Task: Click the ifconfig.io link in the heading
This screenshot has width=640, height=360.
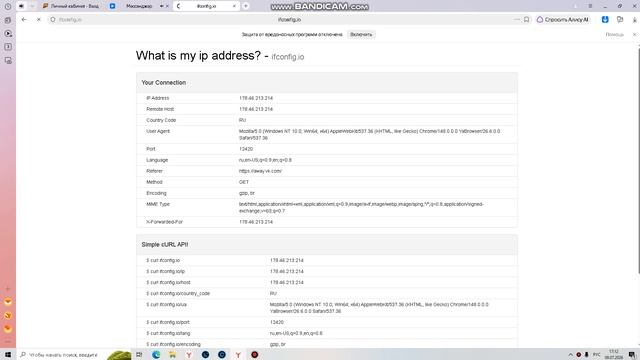Action: (288, 57)
